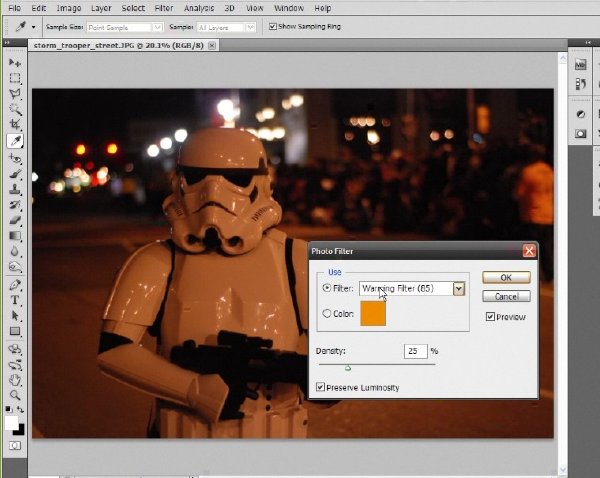
Task: Open the orange filter color swatch
Action: coord(373,313)
